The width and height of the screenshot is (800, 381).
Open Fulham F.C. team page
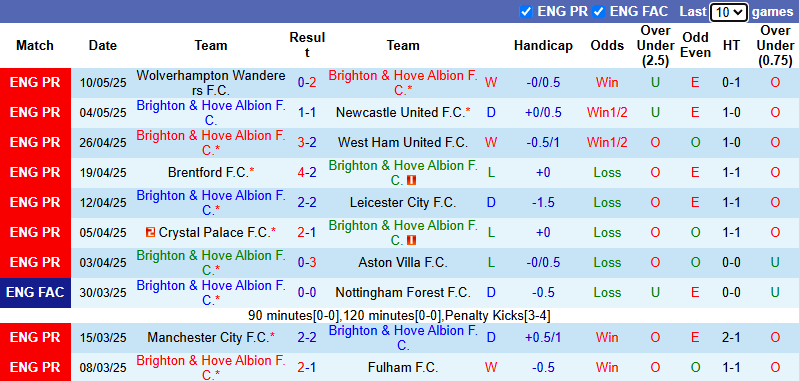(403, 367)
